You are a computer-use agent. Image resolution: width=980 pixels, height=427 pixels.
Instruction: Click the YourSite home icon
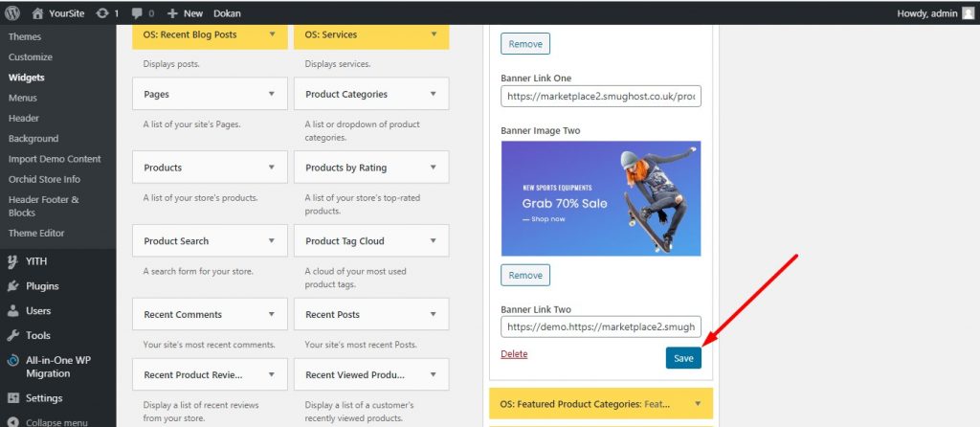(x=38, y=13)
